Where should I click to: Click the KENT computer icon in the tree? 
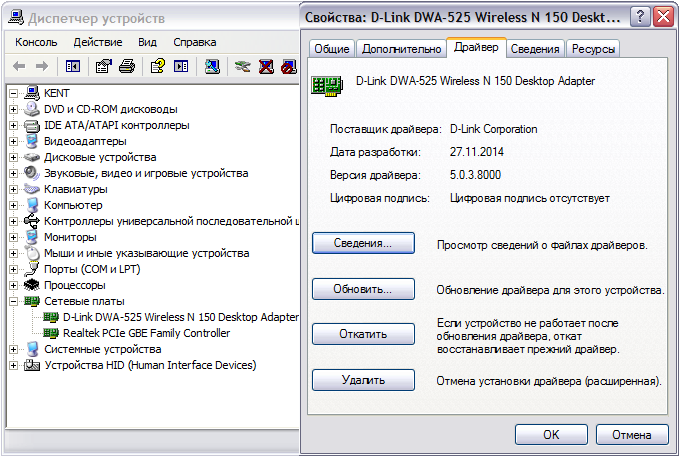point(32,92)
